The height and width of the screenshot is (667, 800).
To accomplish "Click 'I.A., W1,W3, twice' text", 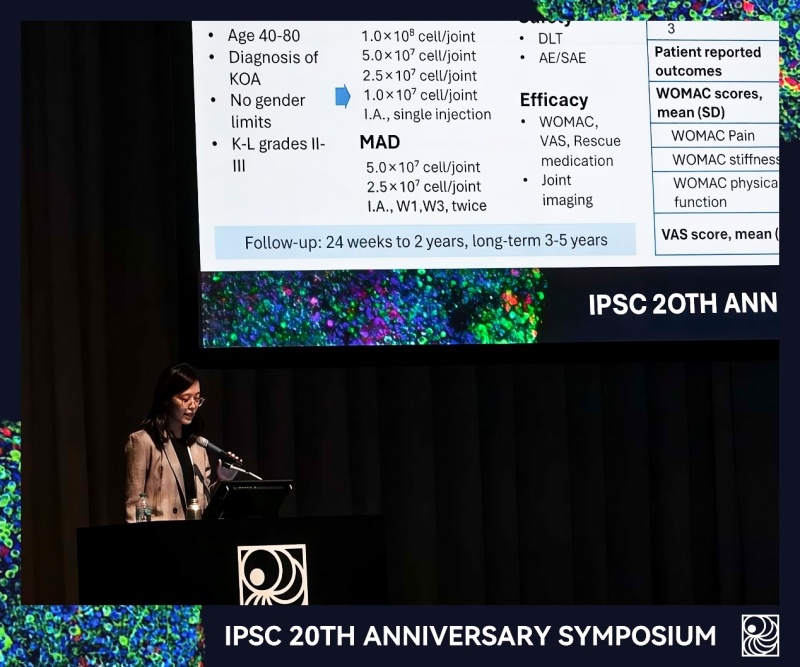I will 427,206.
